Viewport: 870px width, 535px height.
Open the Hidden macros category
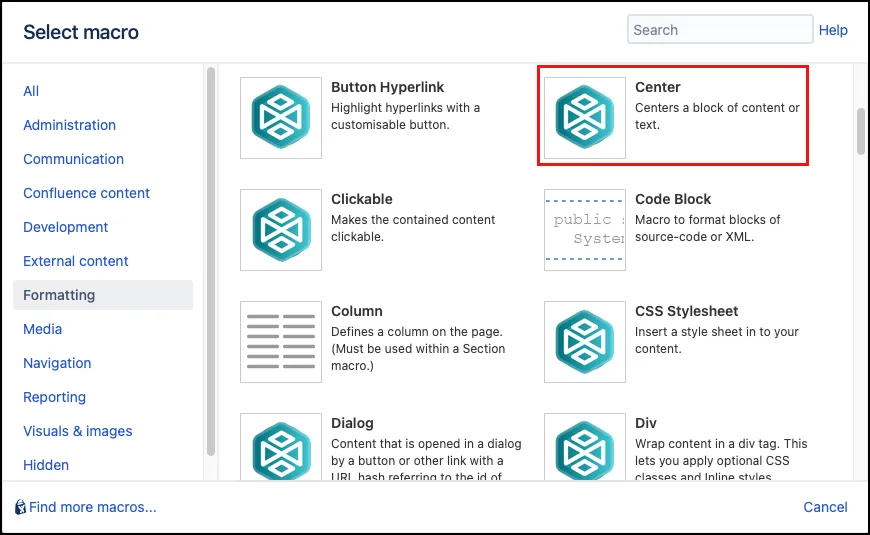click(46, 465)
